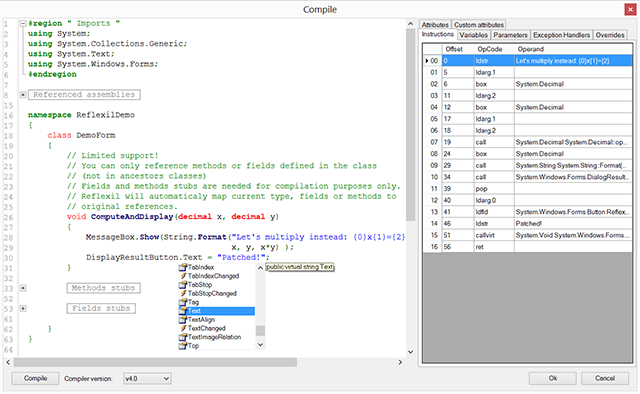Select the TabStopChanged event lightning icon
Image resolution: width=640 pixels, height=394 pixels.
pyautogui.click(x=183, y=294)
